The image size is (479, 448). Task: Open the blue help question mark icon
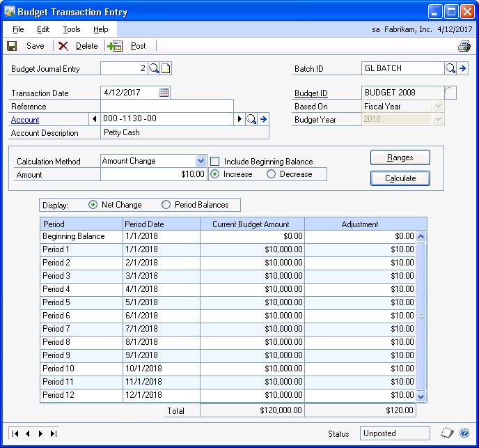(464, 433)
